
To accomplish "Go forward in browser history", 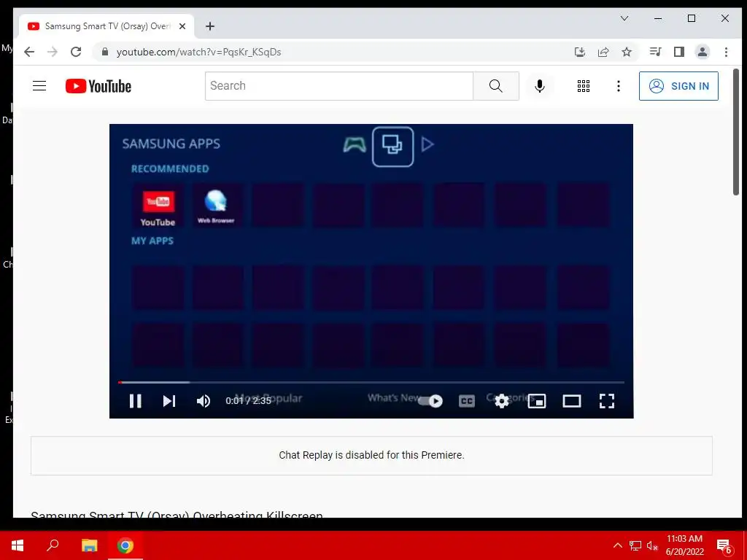I will pos(53,52).
